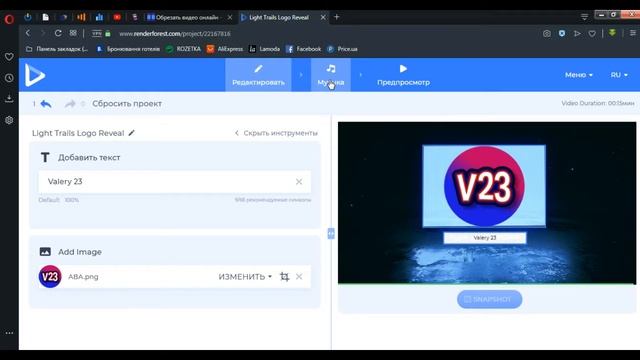The image size is (640, 360).
Task: Click the Default 100% text size label
Action: (x=58, y=200)
